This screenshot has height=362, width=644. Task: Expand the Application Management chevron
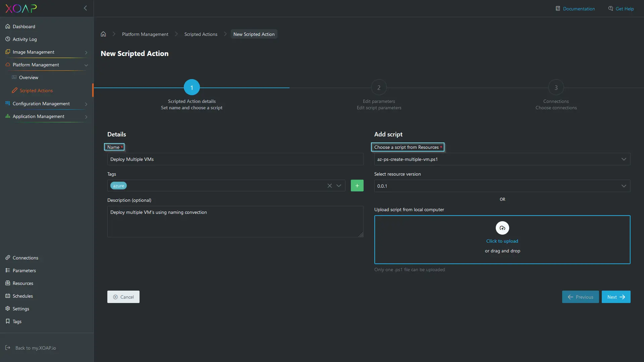(86, 117)
